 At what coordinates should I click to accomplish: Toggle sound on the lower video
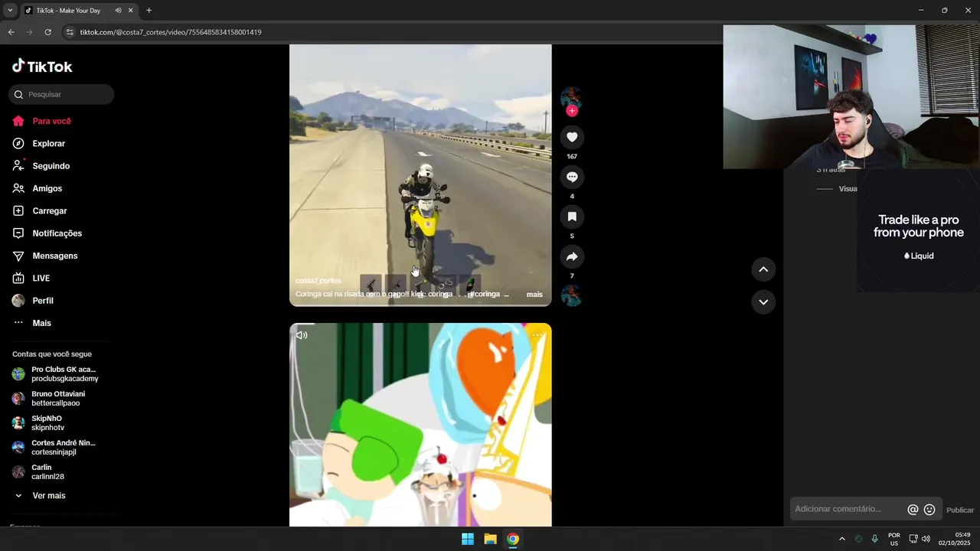click(x=302, y=335)
